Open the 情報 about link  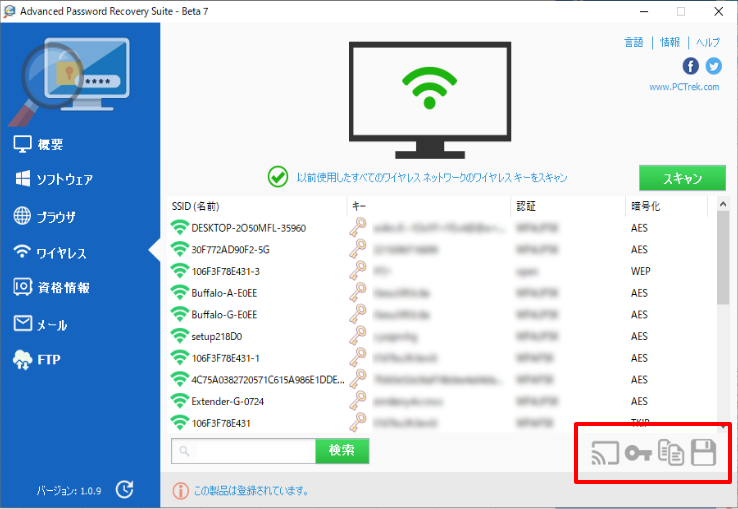(x=670, y=42)
